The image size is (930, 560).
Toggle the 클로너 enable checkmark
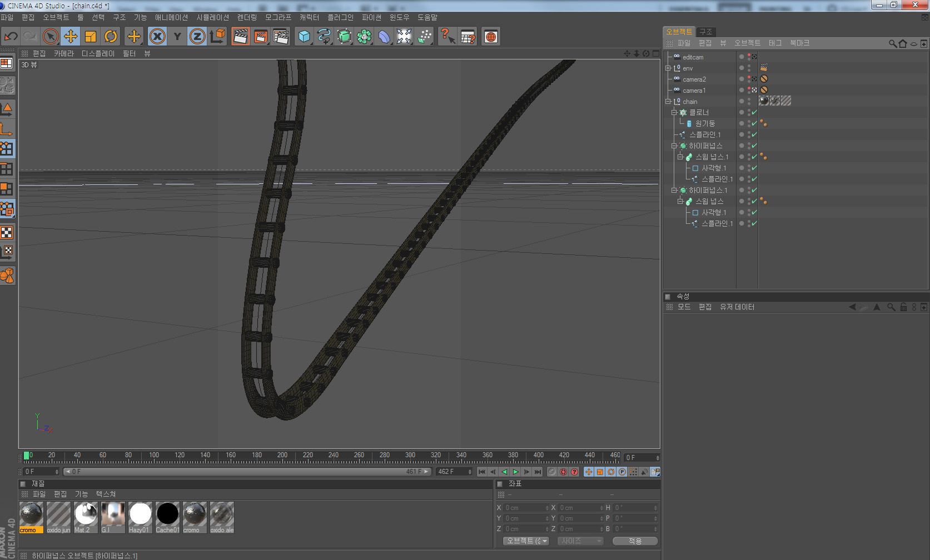[754, 112]
